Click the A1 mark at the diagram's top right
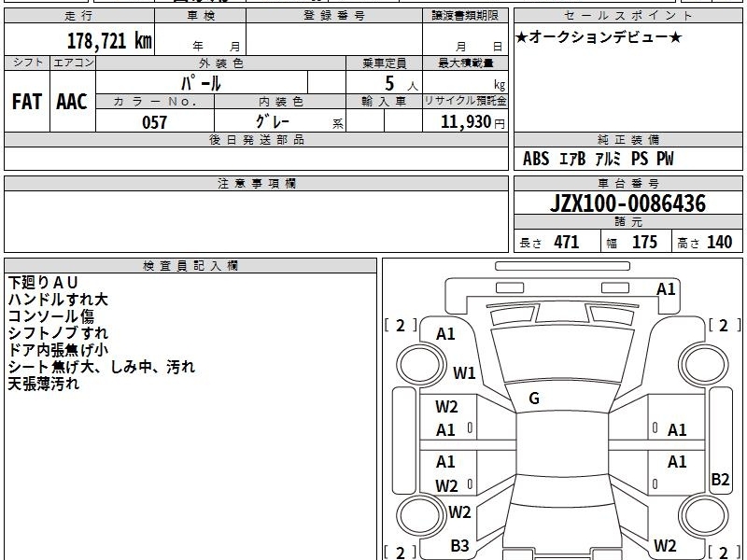The image size is (747, 560). 666,289
